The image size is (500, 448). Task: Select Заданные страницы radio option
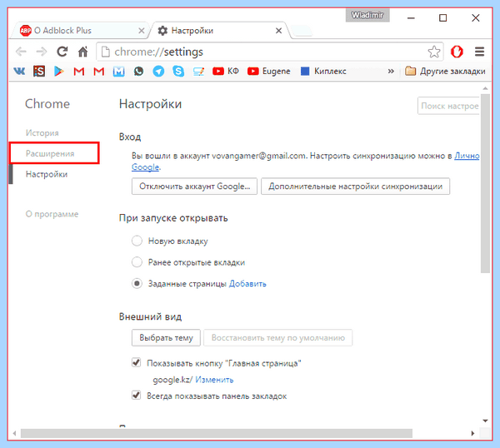click(x=137, y=283)
